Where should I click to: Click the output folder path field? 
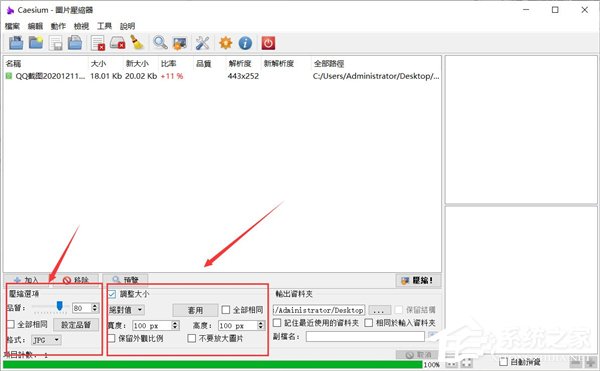point(319,310)
